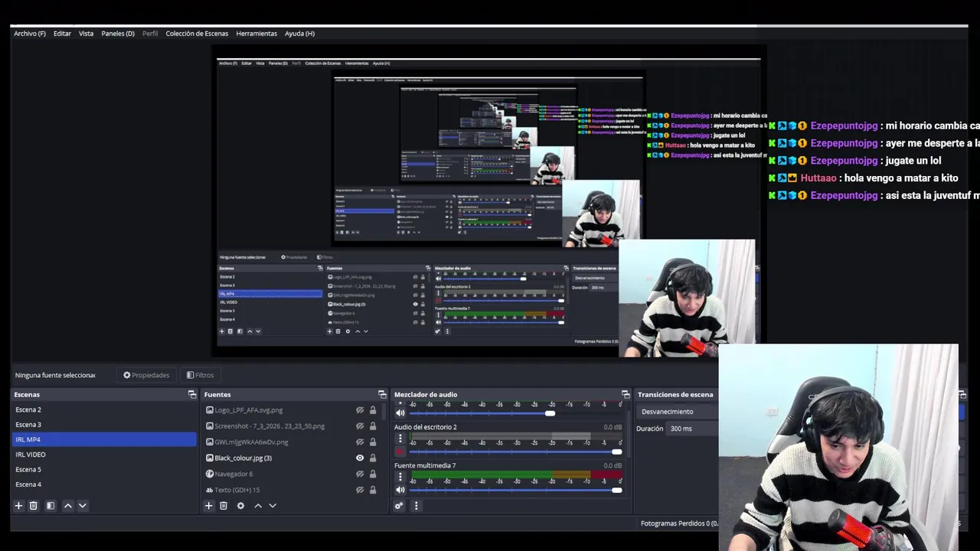Unlock the Navegador 6 source

[x=373, y=474]
